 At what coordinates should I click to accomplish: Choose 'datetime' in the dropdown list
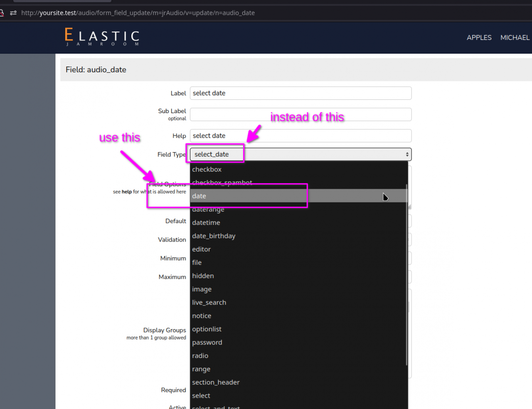point(206,223)
